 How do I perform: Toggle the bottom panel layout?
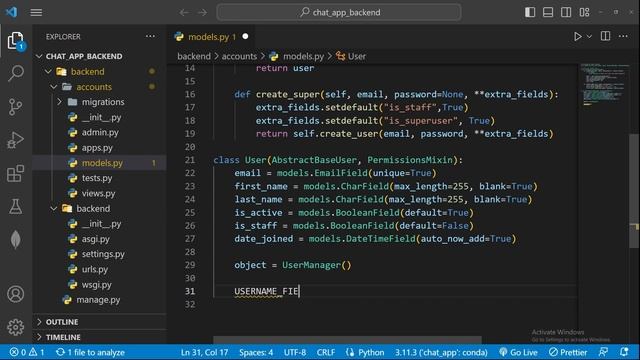pos(548,12)
